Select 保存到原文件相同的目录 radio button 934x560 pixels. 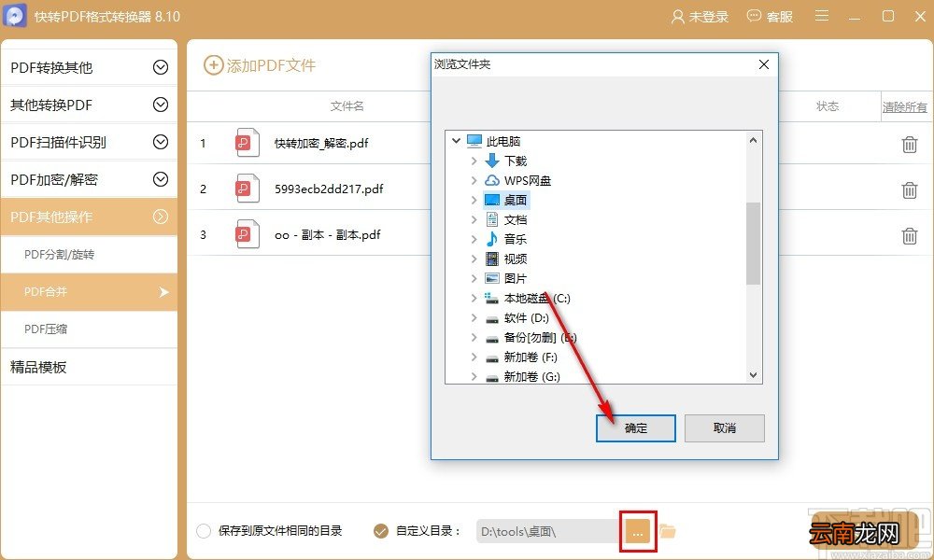coord(204,531)
